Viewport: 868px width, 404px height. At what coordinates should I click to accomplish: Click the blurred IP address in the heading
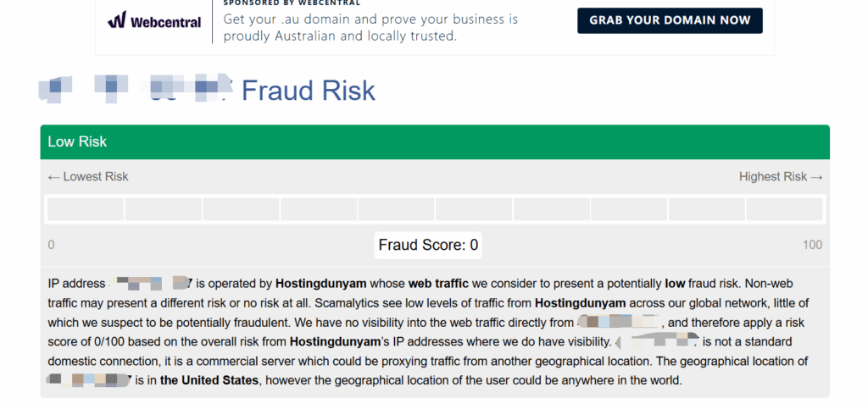136,88
